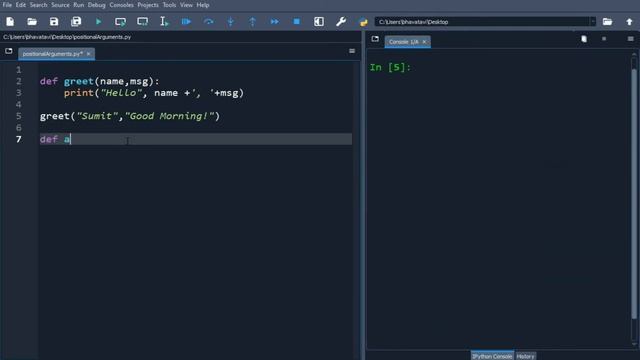The image size is (640, 360).
Task: Click the print("Hello" code line
Action: coord(153,93)
